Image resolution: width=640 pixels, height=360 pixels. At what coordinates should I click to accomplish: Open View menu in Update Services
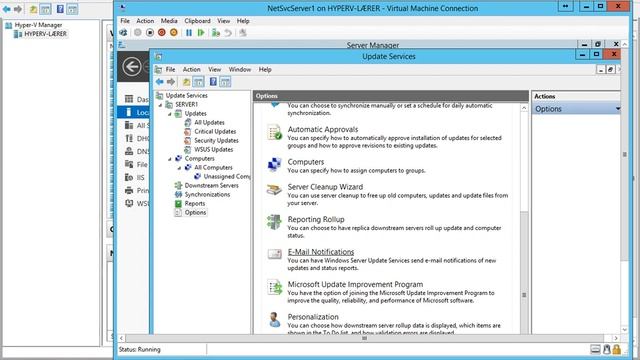(214, 69)
